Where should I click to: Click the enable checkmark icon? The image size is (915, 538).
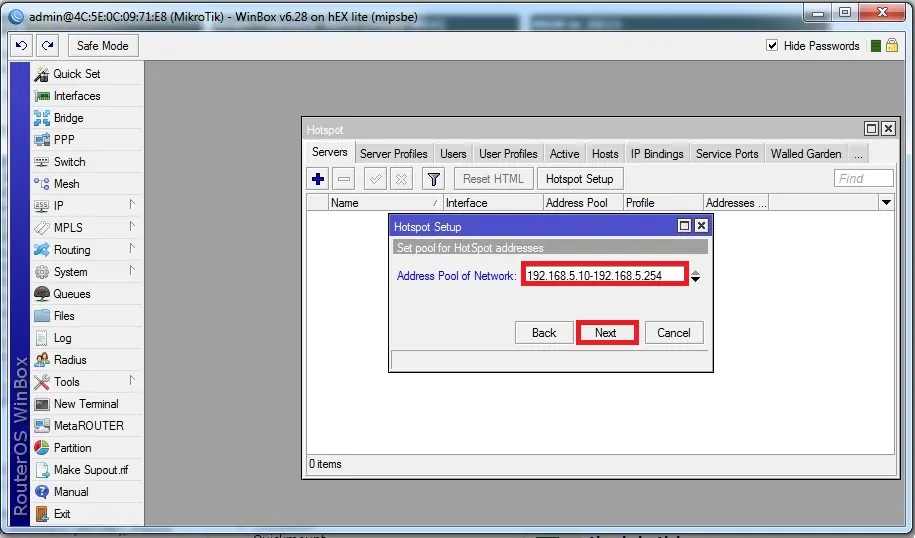click(375, 179)
